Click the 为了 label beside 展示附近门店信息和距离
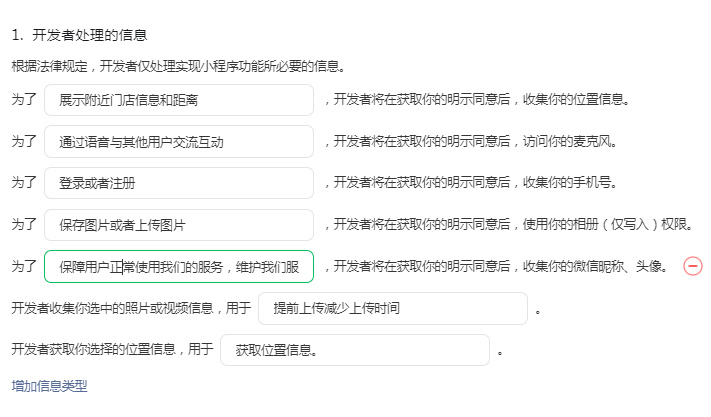The height and width of the screenshot is (417, 711). 24,99
